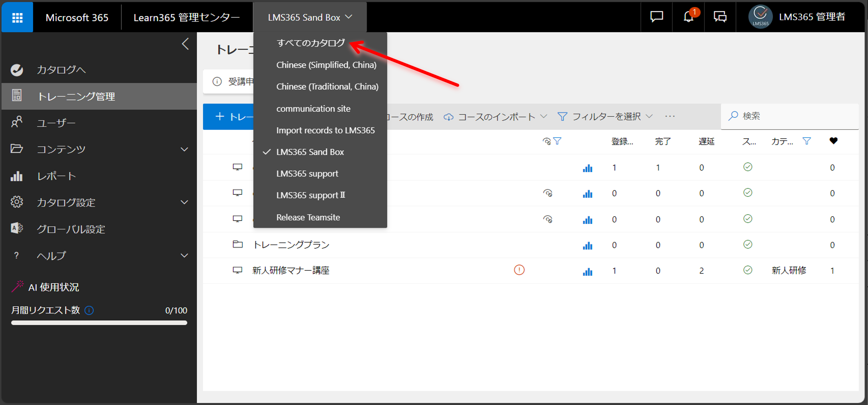Click status check icon on トレーニングプラン row
This screenshot has width=868, height=405.
pyautogui.click(x=747, y=244)
